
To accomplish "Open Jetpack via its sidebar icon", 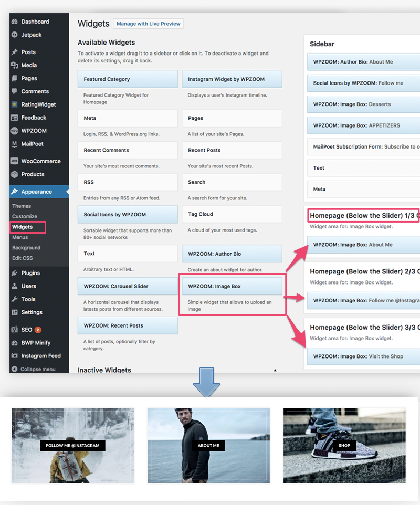I will (15, 35).
